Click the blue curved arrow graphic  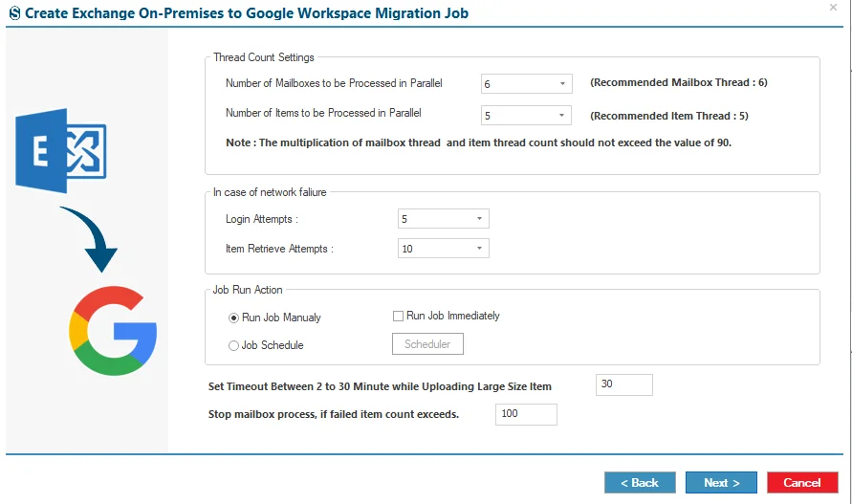pyautogui.click(x=89, y=239)
